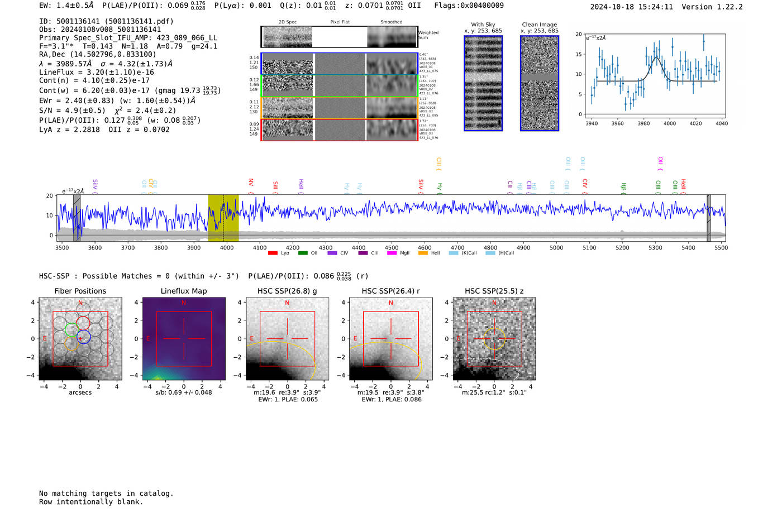Select the orange-bordered fiber spectrum row
This screenshot has width=782, height=532.
pyautogui.click(x=339, y=108)
